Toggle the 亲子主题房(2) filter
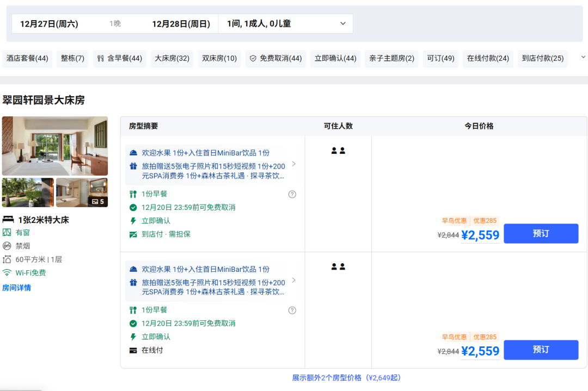The height and width of the screenshot is (391, 588). 391,58
